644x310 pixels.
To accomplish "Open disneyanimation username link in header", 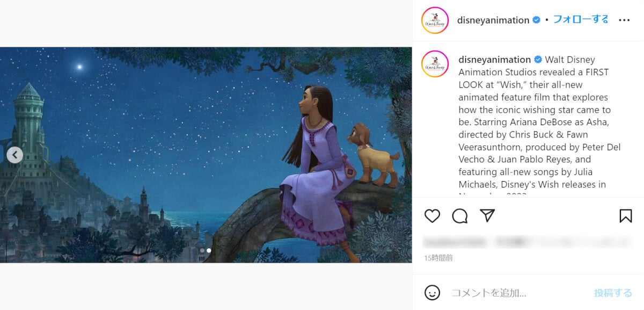I will pyautogui.click(x=493, y=20).
